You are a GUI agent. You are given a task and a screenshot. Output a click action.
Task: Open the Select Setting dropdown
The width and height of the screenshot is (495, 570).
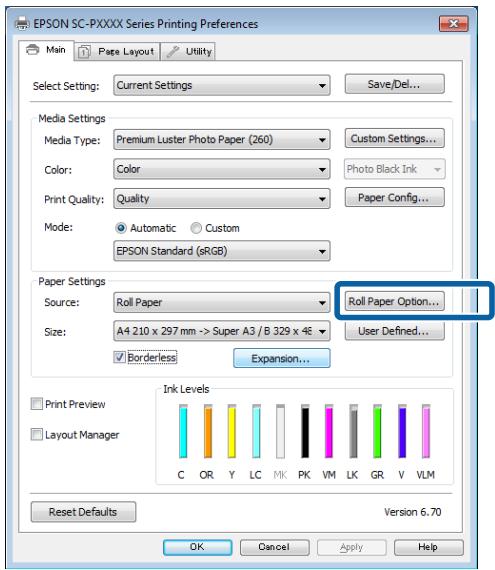tap(222, 85)
